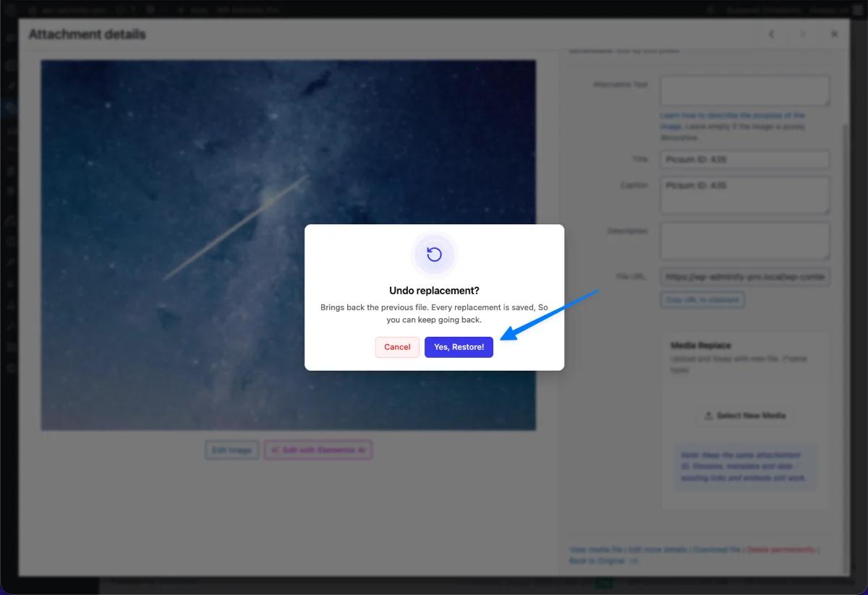Screen dimensions: 868x595
Task: Go to previous attachment with left chevron
Action: tap(772, 34)
